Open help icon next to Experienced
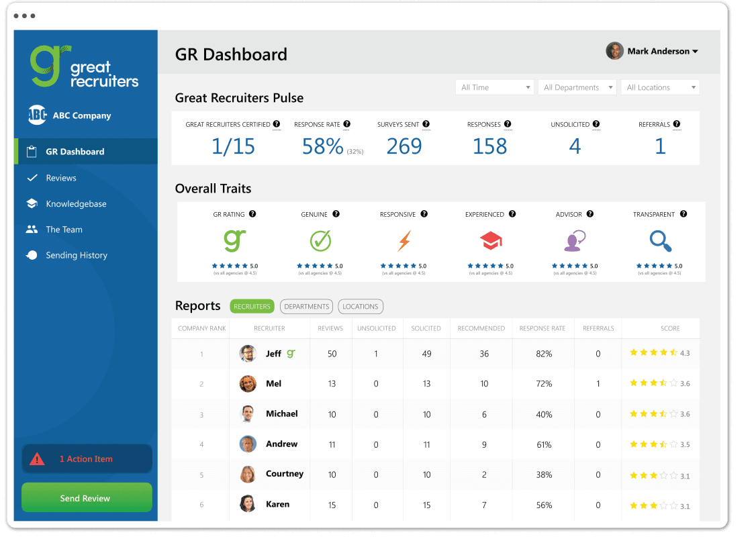Image resolution: width=756 pixels, height=541 pixels. [512, 214]
